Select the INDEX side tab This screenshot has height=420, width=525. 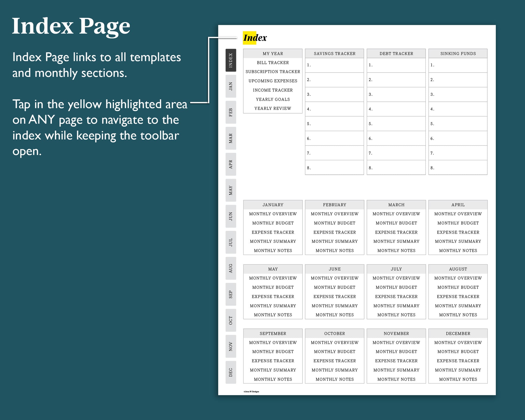click(231, 60)
